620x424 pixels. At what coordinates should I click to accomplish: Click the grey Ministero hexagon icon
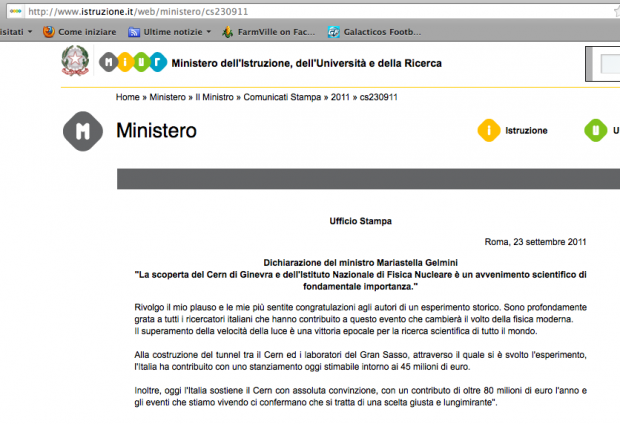(x=84, y=131)
